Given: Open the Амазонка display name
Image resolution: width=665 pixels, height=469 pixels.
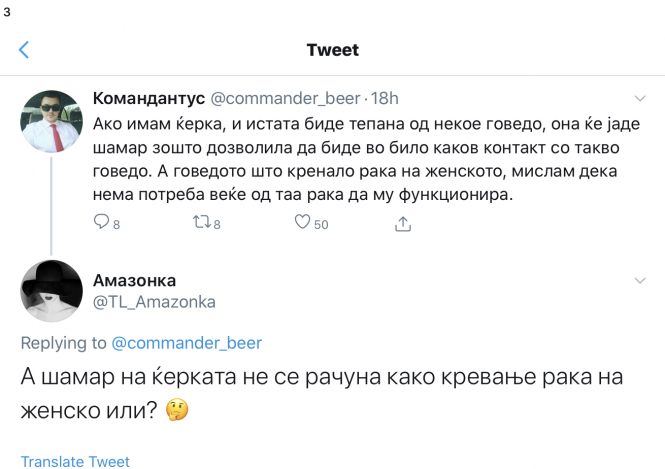Looking at the screenshot, I should tap(134, 279).
